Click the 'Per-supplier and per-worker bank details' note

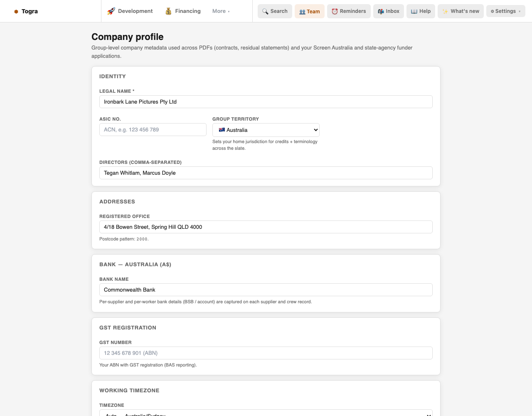coord(206,302)
